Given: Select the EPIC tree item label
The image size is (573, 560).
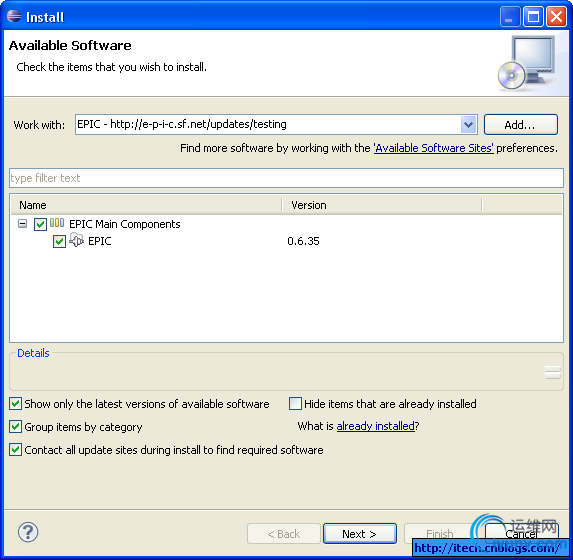Looking at the screenshot, I should tap(100, 241).
